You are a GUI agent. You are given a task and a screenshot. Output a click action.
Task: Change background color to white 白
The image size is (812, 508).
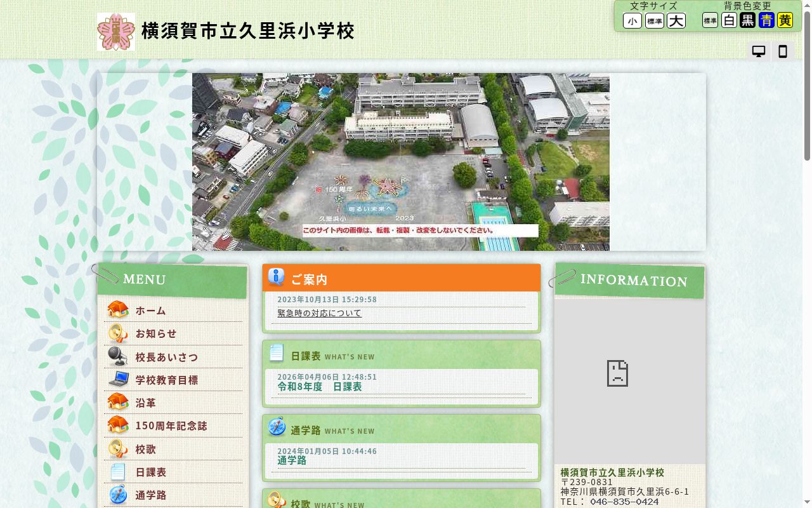(x=729, y=20)
